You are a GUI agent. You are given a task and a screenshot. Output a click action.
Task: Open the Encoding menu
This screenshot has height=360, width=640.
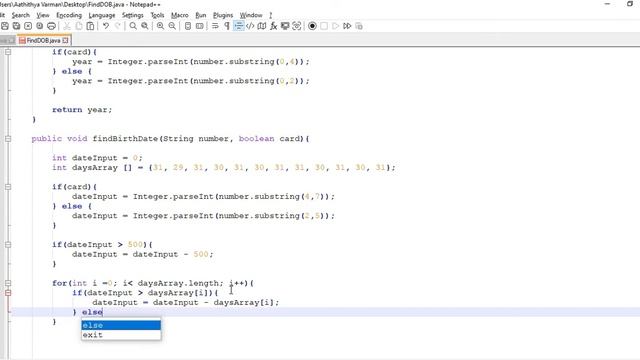coord(69,15)
